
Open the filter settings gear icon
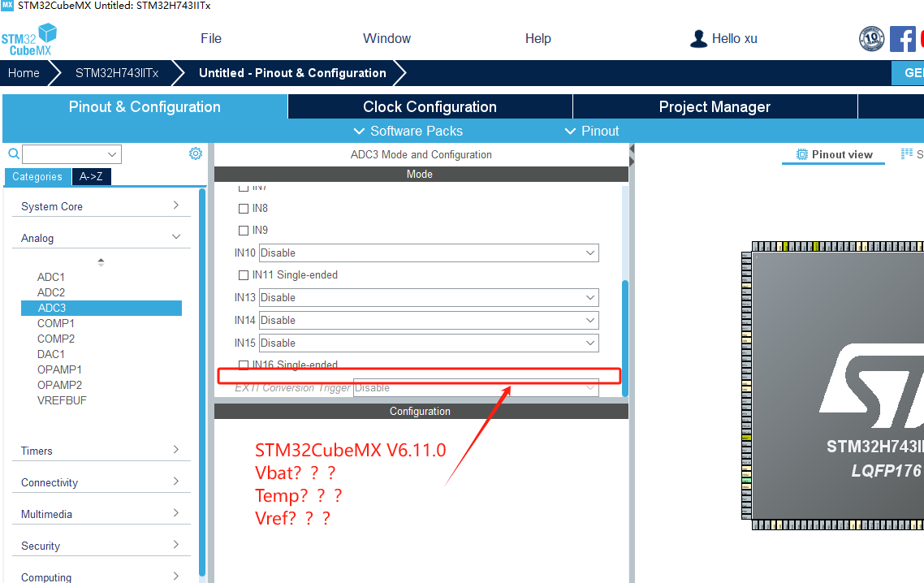pos(195,153)
